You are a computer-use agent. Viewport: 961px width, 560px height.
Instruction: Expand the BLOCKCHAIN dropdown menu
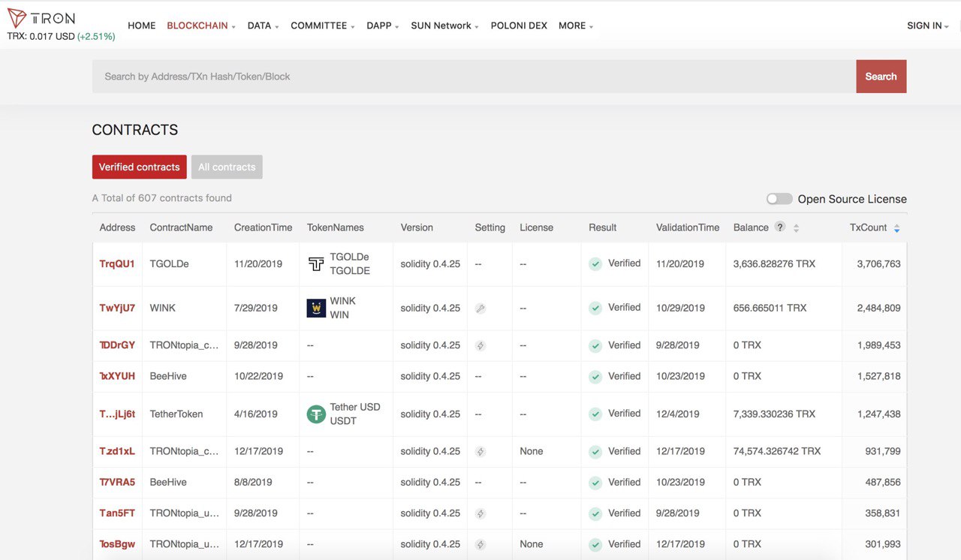pos(201,26)
